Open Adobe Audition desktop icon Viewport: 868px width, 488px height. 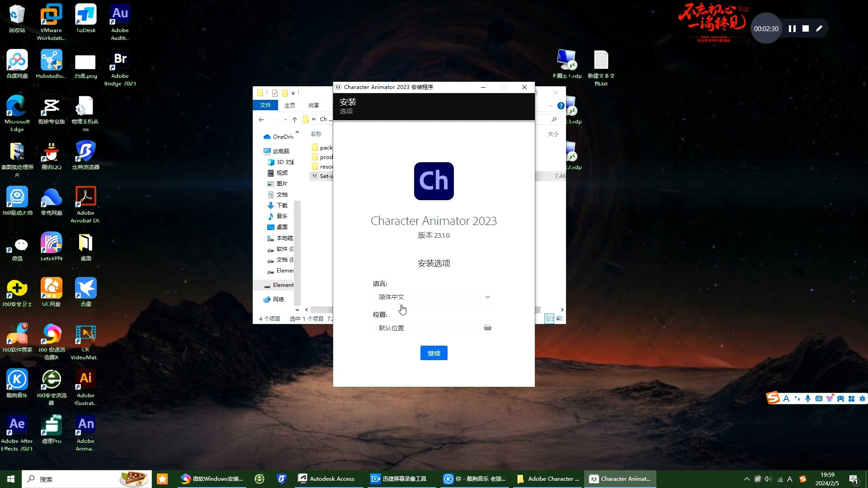click(120, 23)
